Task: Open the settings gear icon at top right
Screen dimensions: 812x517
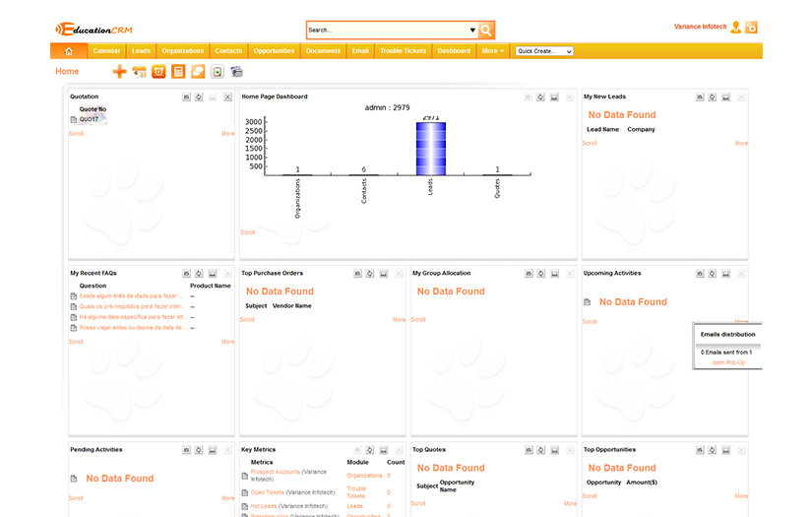Action: coord(751,27)
